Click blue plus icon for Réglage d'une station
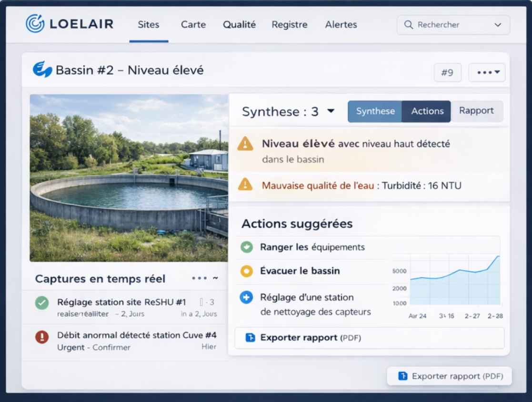Image resolution: width=532 pixels, height=402 pixels. click(248, 297)
